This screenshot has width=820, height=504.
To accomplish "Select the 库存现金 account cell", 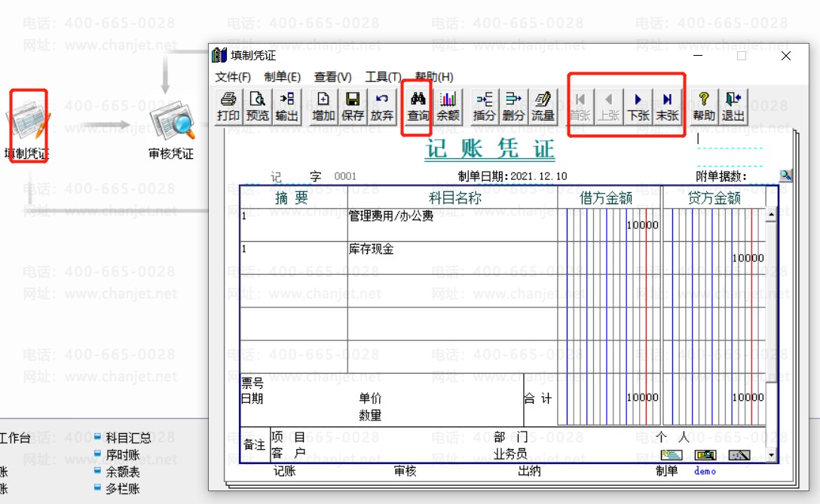I will [452, 258].
